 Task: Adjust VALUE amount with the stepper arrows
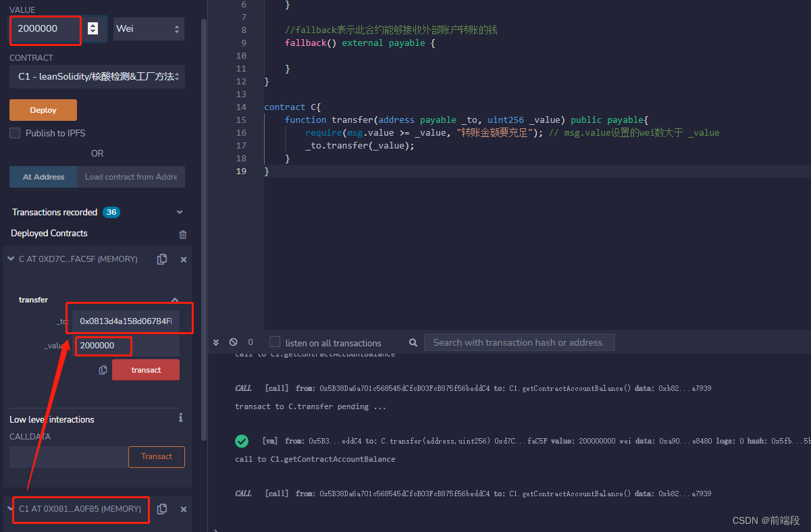[93, 28]
